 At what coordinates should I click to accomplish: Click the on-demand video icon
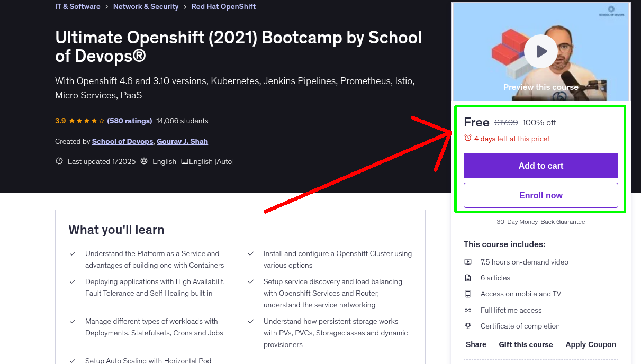click(468, 261)
